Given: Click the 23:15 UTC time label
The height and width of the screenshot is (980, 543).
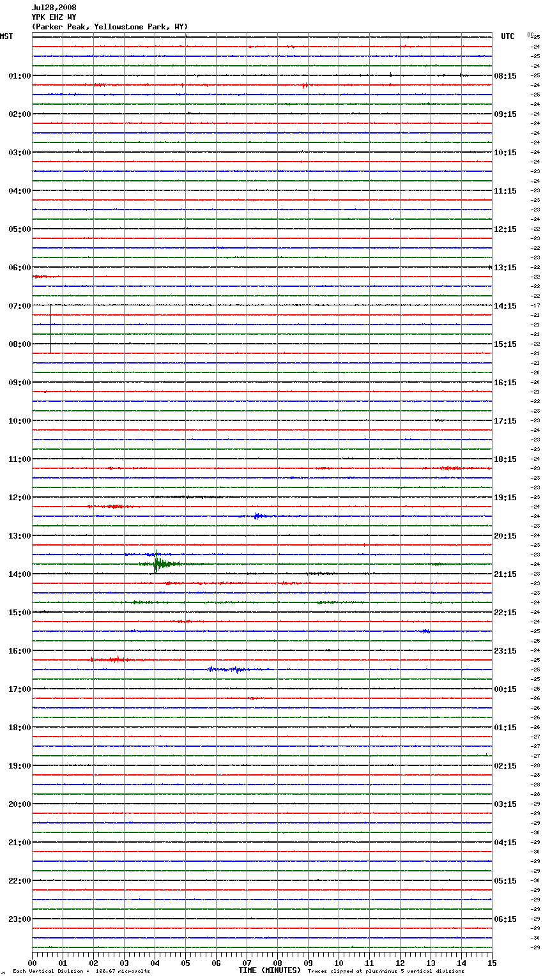Looking at the screenshot, I should [505, 651].
